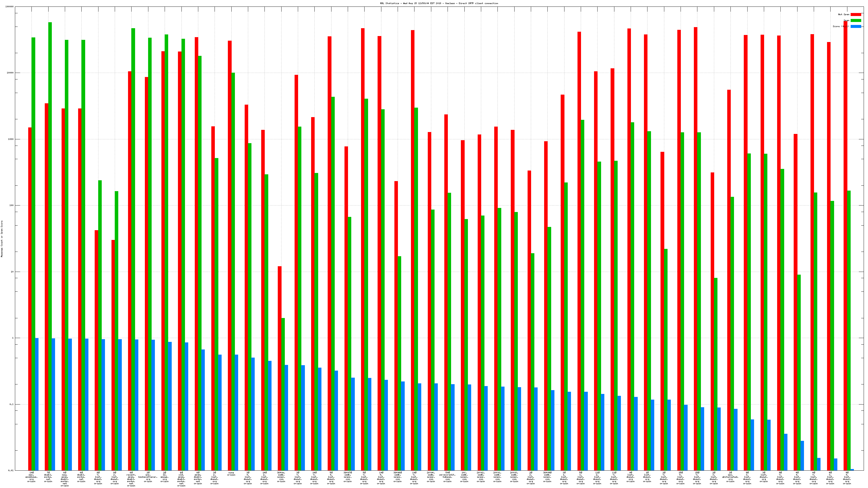Click the 'none origin' x-axis label
The height and width of the screenshot is (488, 868).
231,474
